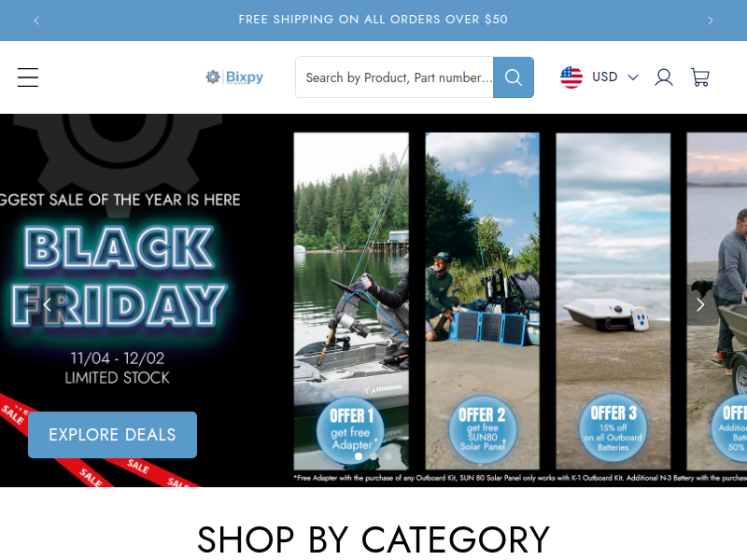Click the US flag icon
The width and height of the screenshot is (747, 560).
(x=571, y=77)
